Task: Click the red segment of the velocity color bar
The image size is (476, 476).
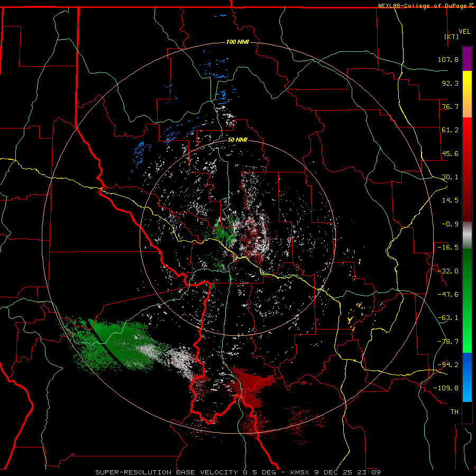Action: (467, 169)
